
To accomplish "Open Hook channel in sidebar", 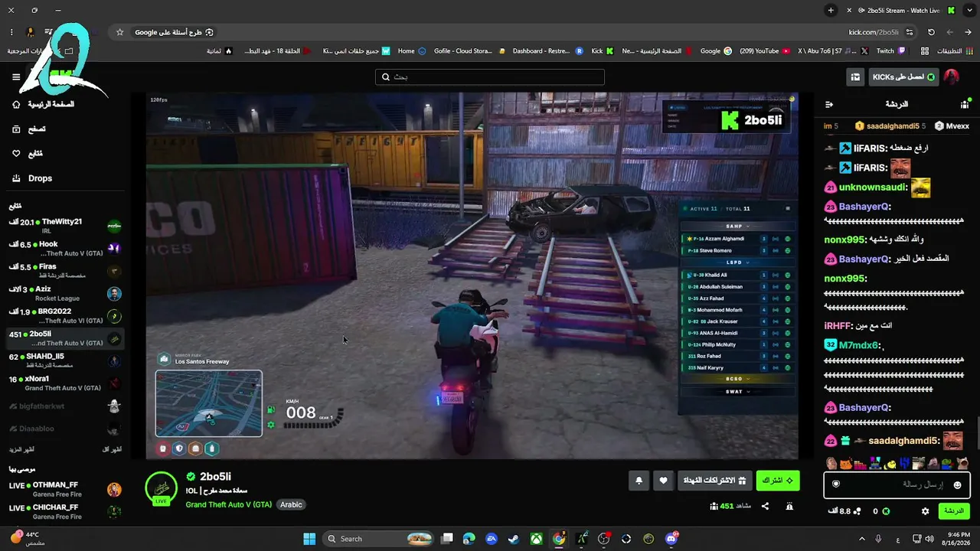I will point(65,248).
